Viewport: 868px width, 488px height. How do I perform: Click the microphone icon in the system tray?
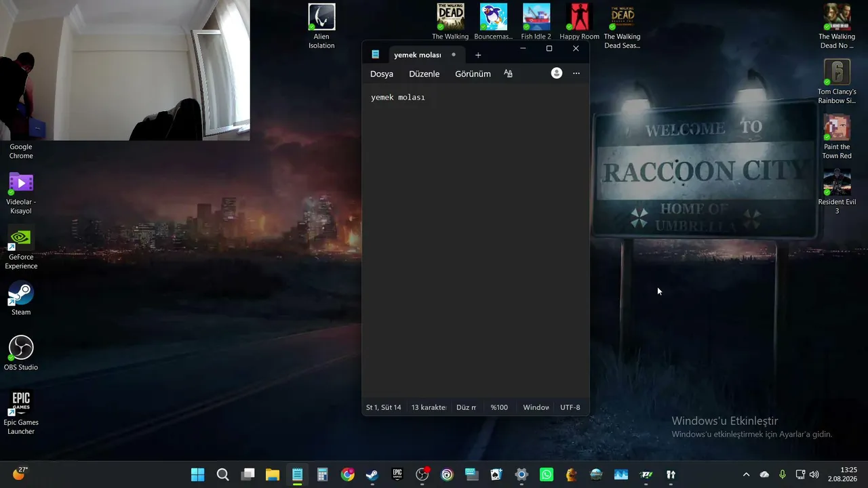(x=783, y=474)
